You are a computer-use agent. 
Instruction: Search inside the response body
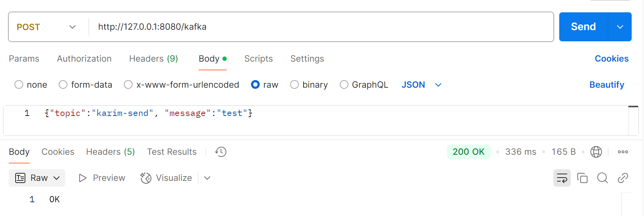tap(602, 178)
